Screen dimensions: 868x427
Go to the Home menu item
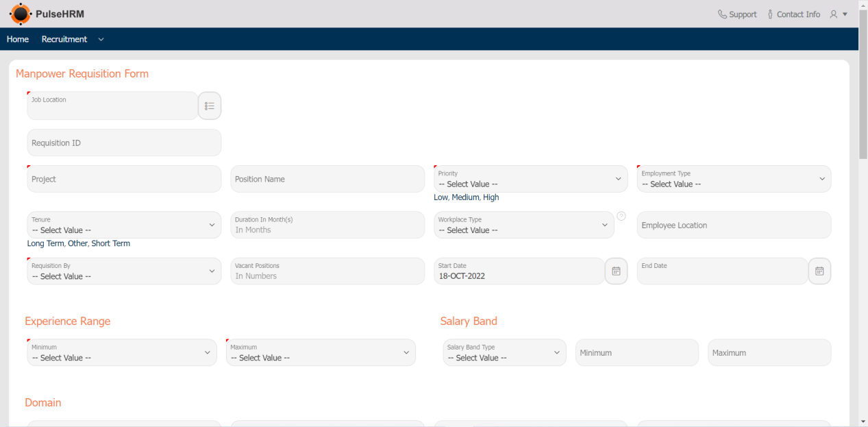click(18, 39)
